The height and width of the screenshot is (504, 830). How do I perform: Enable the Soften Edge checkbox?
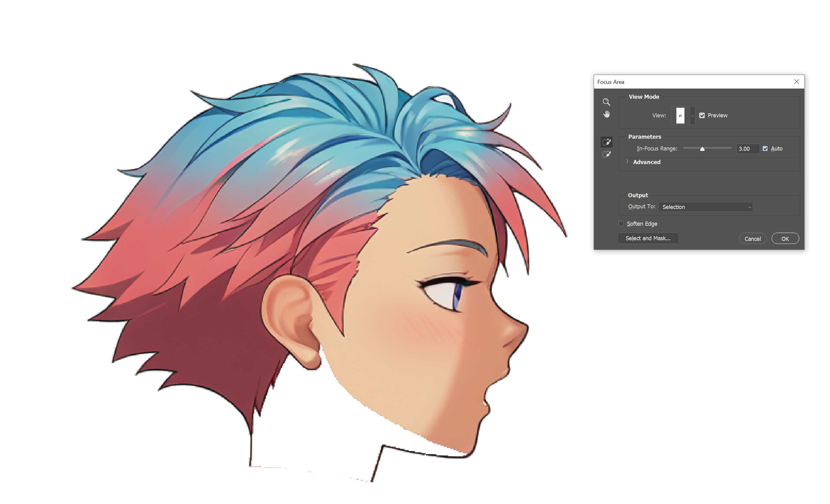coord(621,224)
